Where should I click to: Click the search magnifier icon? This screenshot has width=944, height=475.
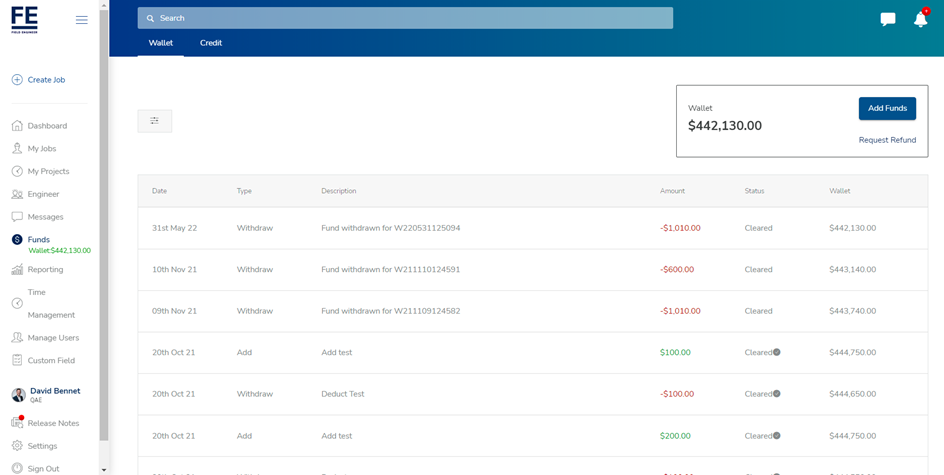151,18
